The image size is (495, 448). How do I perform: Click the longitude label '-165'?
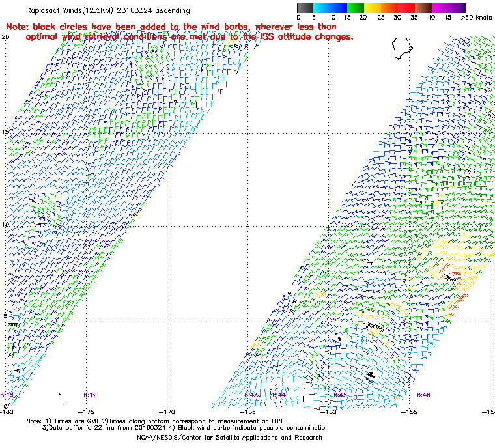247,412
